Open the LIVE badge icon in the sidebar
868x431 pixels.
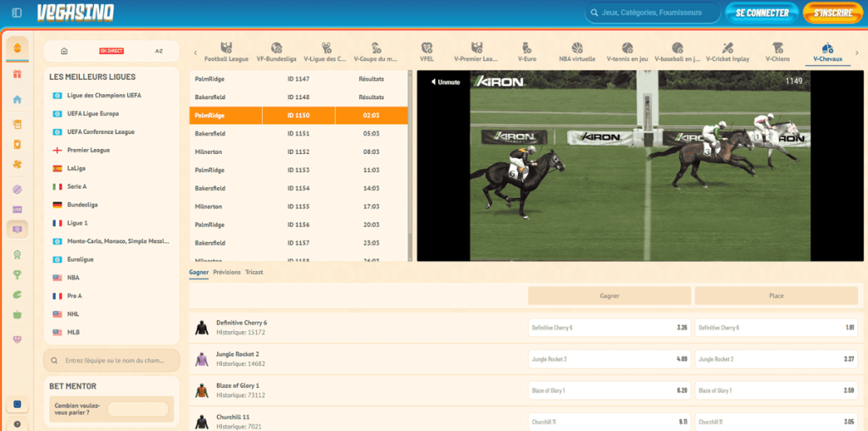tap(17, 210)
